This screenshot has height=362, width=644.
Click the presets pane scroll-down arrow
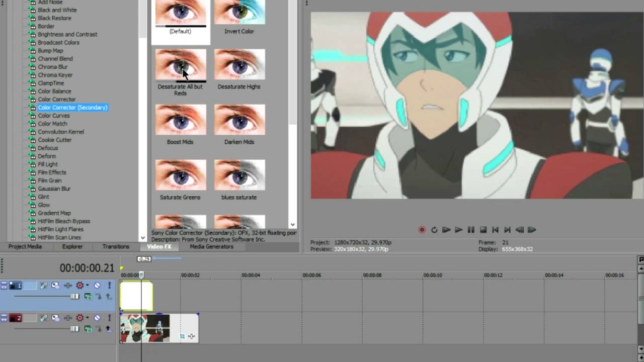click(293, 225)
